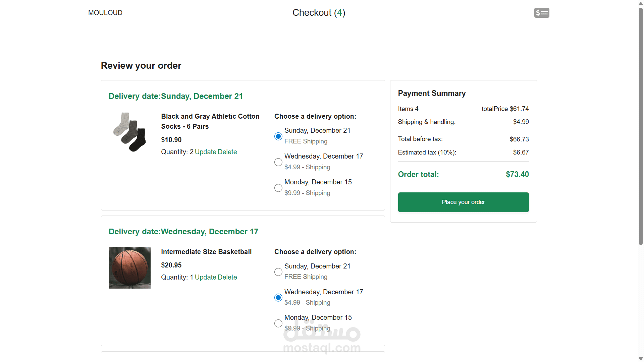
Task: Update the basketball quantity
Action: coord(205,277)
